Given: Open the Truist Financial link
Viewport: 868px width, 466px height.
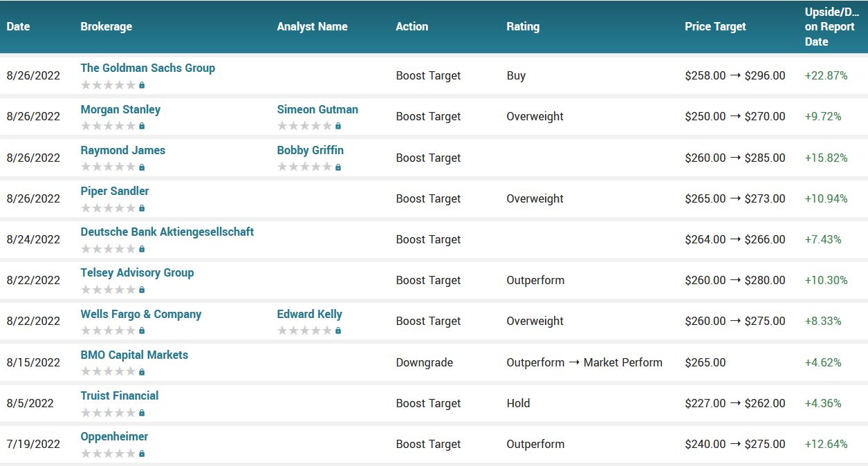Looking at the screenshot, I should tap(120, 395).
